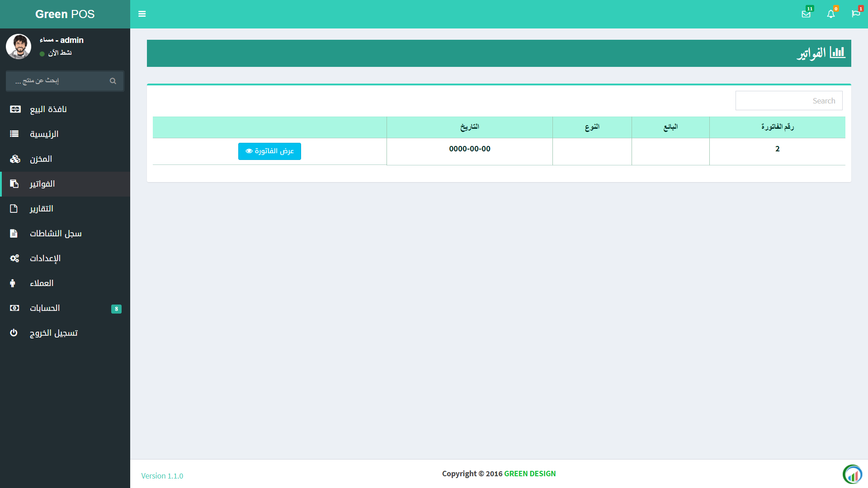Open الإعدادات settings menu item
This screenshot has height=488, width=868.
(x=45, y=258)
